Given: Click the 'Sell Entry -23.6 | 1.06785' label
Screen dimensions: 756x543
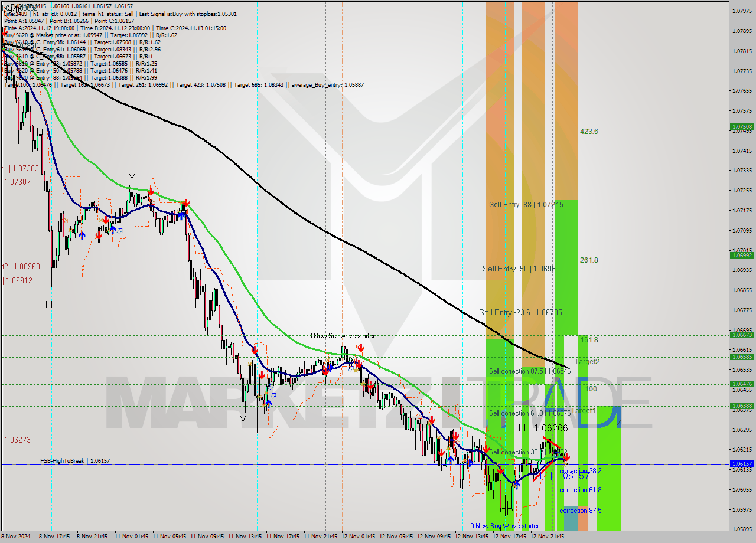Looking at the screenshot, I should click(520, 312).
